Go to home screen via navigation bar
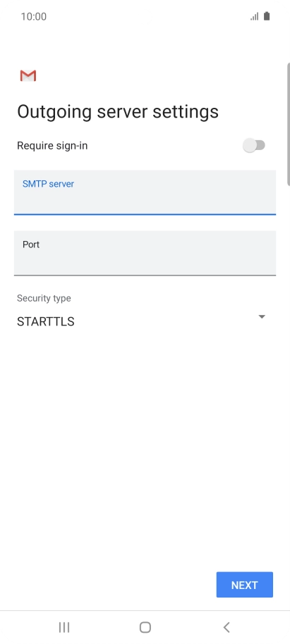This screenshot has width=290, height=644. [145, 627]
